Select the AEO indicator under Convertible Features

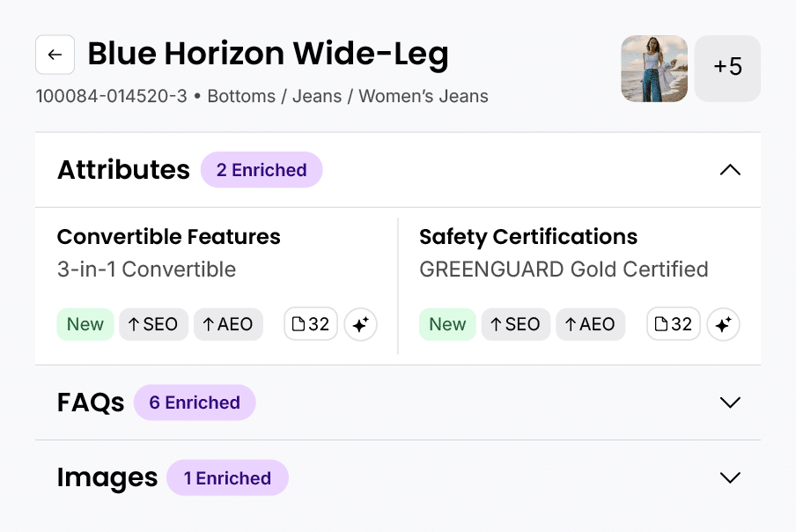[x=228, y=324]
